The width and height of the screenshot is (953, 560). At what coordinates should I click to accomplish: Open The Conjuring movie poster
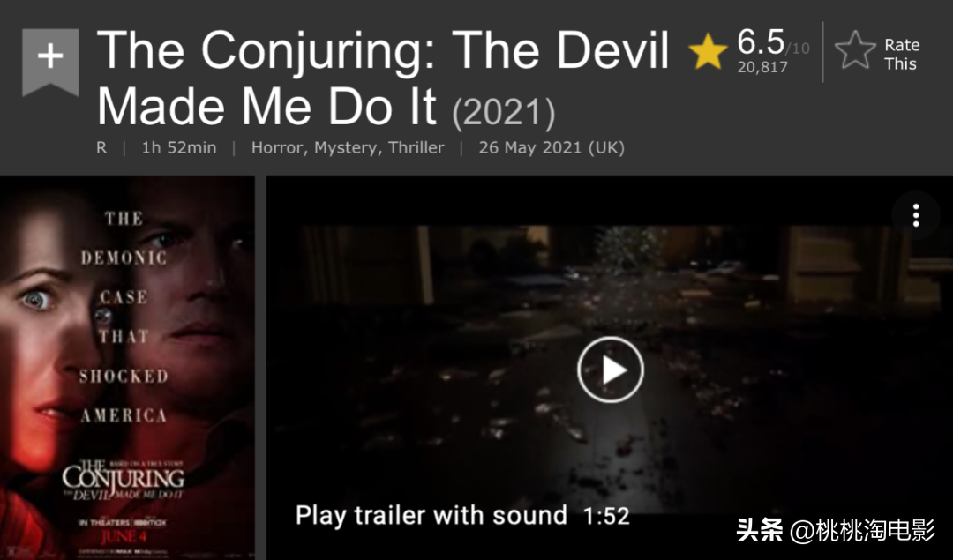(x=127, y=368)
